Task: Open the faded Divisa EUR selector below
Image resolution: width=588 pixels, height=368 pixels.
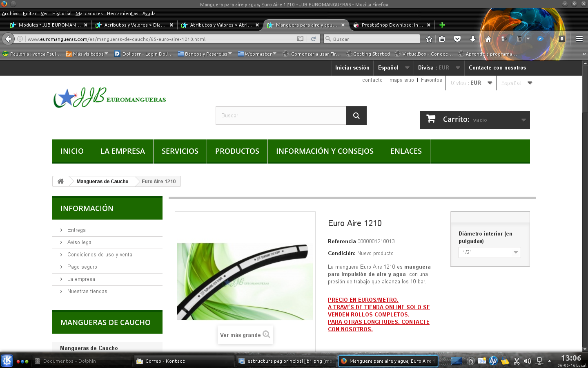Action: pos(471,83)
